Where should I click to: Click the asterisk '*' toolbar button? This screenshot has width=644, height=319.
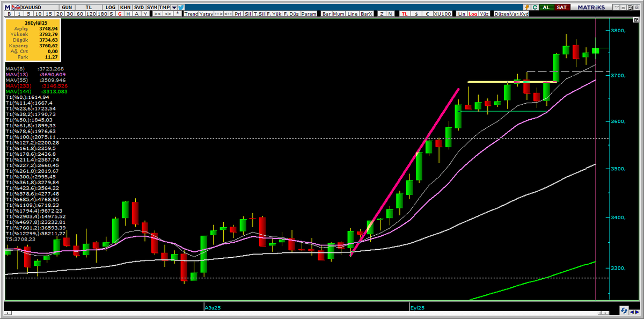point(178,13)
